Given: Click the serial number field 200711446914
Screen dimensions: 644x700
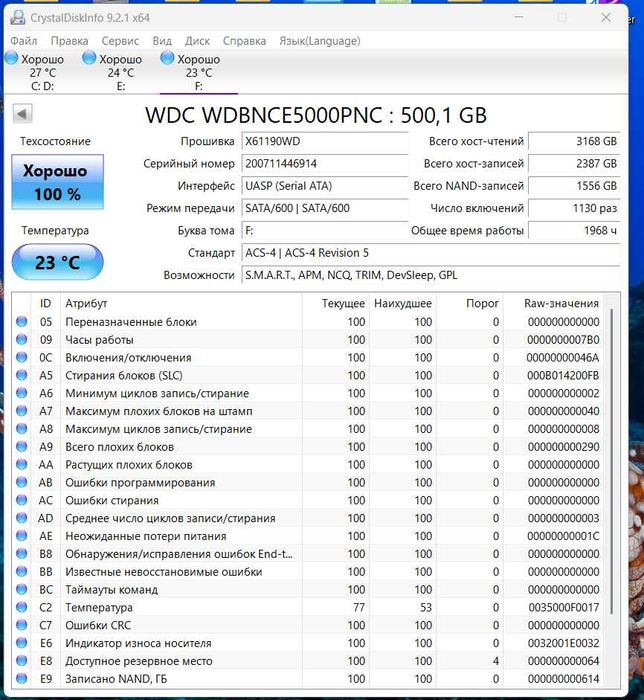Looking at the screenshot, I should click(325, 164).
